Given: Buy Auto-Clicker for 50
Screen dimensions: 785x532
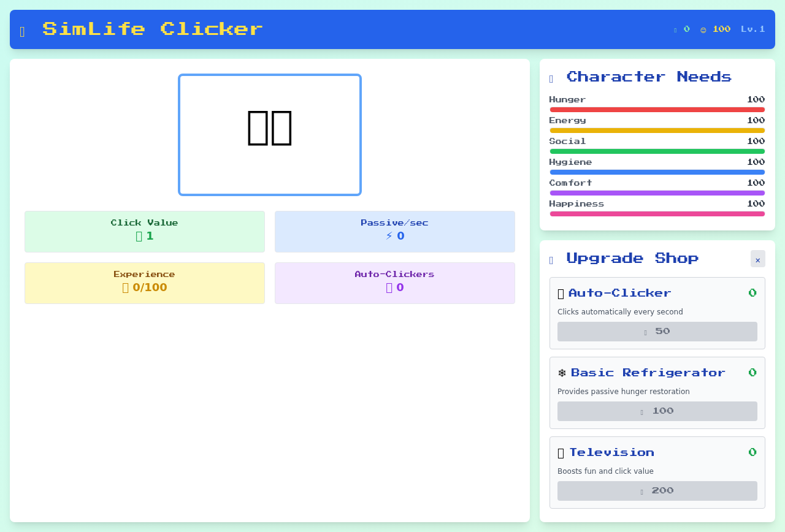Looking at the screenshot, I should pyautogui.click(x=657, y=332).
